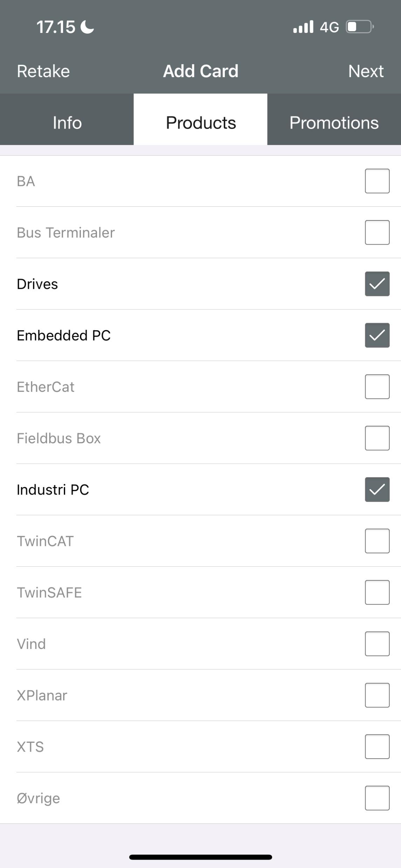The height and width of the screenshot is (868, 401).
Task: Uncheck the Drives checkbox
Action: (x=377, y=284)
